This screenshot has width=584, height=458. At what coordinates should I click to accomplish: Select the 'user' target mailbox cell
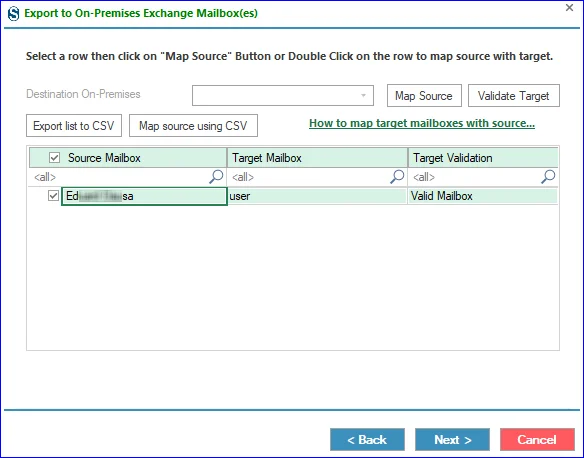[317, 196]
